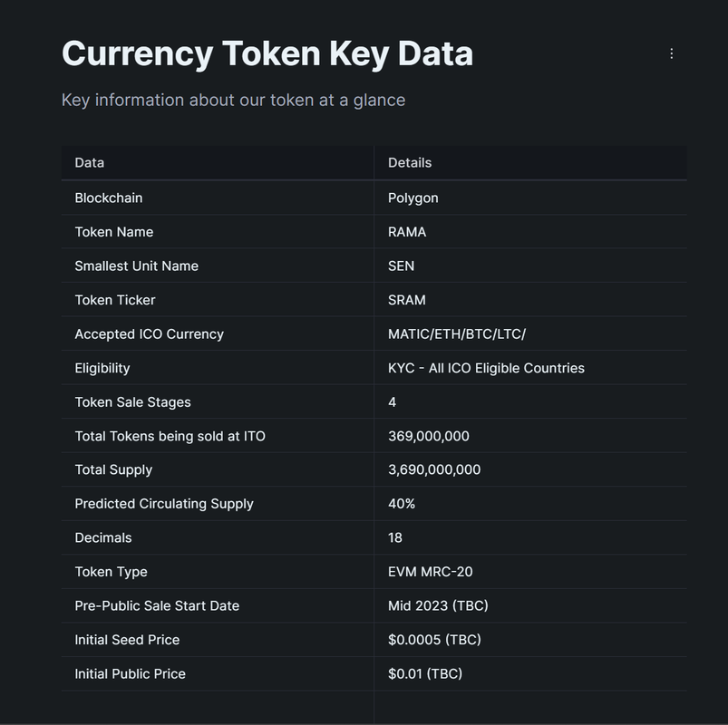
Task: Select the Mid 2023 (TBC) date cell
Action: coord(530,605)
